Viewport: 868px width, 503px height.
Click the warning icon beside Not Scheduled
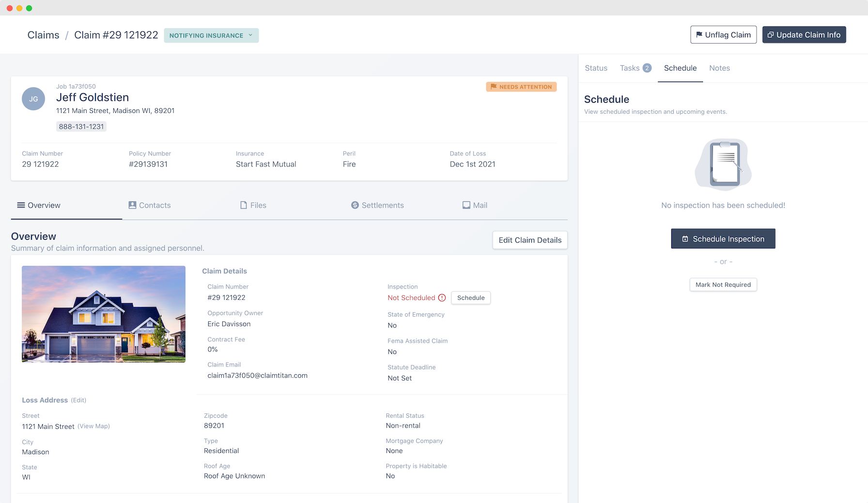442,298
